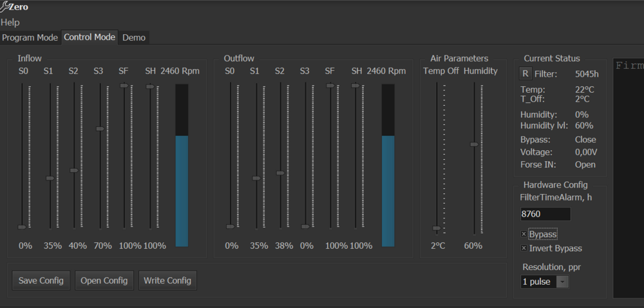
Task: Switch to the Demo tab
Action: 134,37
